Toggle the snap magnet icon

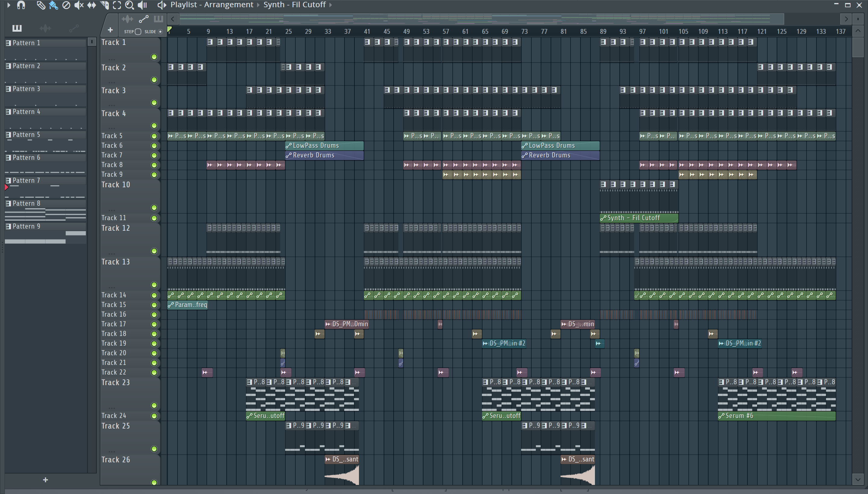tap(21, 5)
